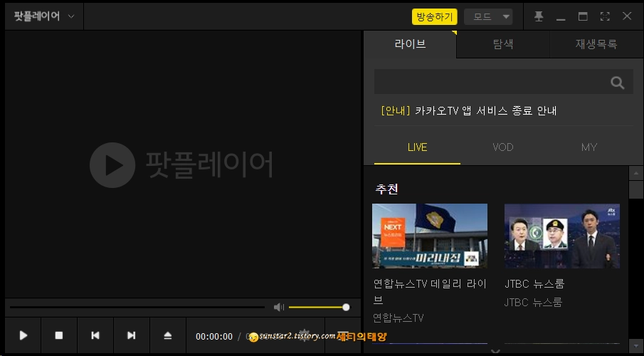Select the MY sub-tab
The height and width of the screenshot is (356, 644).
(x=589, y=147)
